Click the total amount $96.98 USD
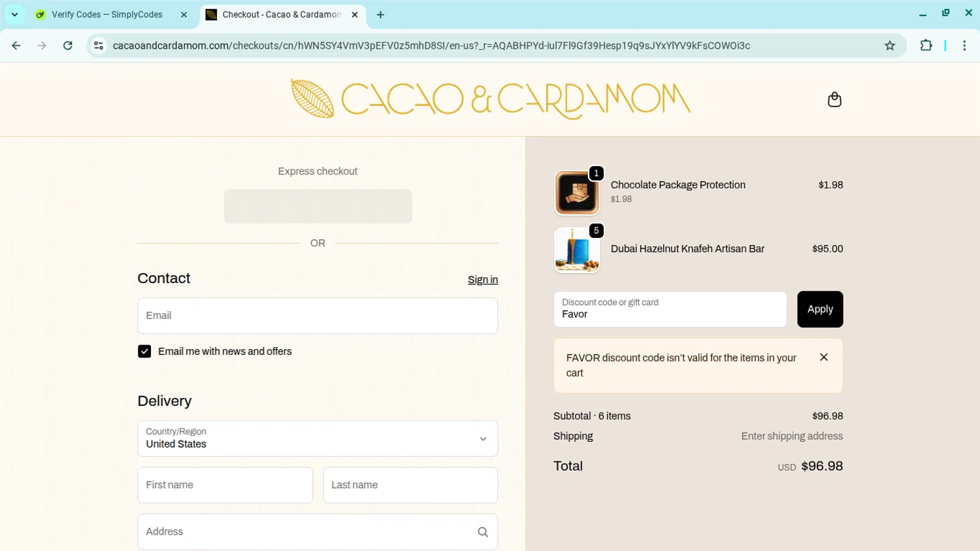Image resolution: width=980 pixels, height=551 pixels. coord(810,467)
